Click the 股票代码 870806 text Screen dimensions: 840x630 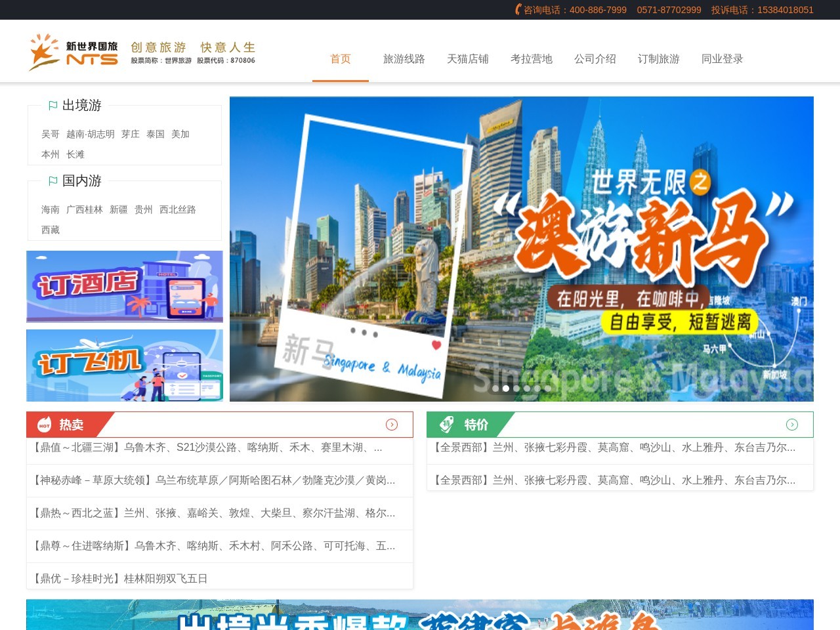(226, 60)
